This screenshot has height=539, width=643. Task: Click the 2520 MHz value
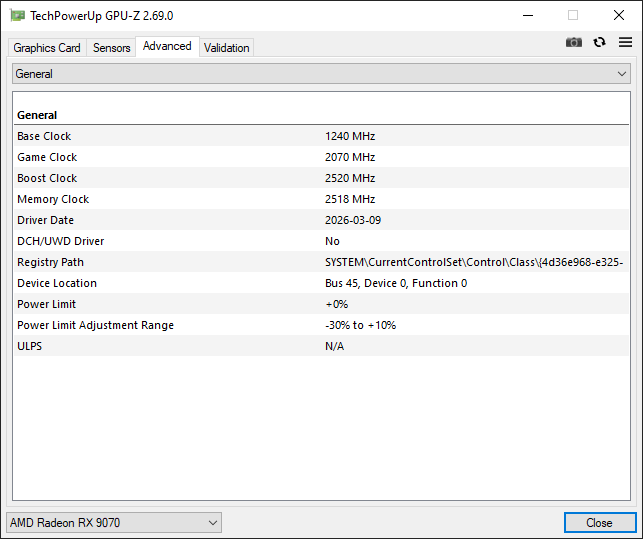tap(350, 178)
